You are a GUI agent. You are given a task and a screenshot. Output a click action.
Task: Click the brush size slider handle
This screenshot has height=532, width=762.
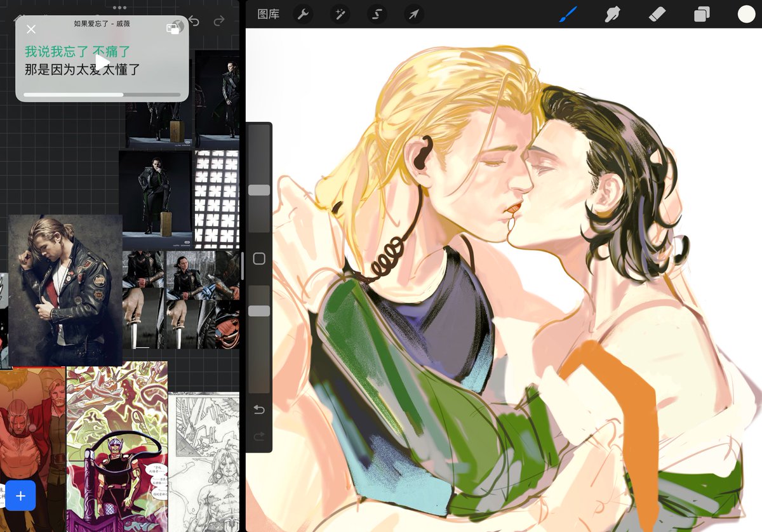[259, 190]
